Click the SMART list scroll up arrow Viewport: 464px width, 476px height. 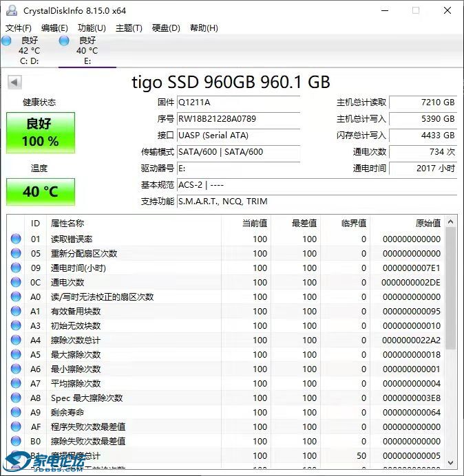451,222
